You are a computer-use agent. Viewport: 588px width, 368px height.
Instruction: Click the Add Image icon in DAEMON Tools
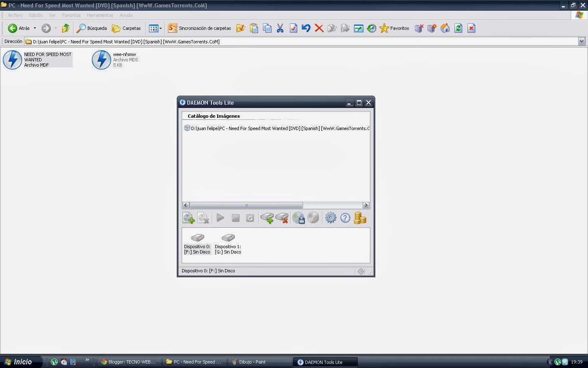(x=189, y=218)
